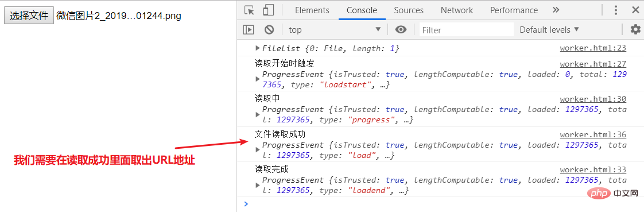Screen dimensions: 644x212
Task: Activate the inspect element picker icon
Action: tap(249, 10)
